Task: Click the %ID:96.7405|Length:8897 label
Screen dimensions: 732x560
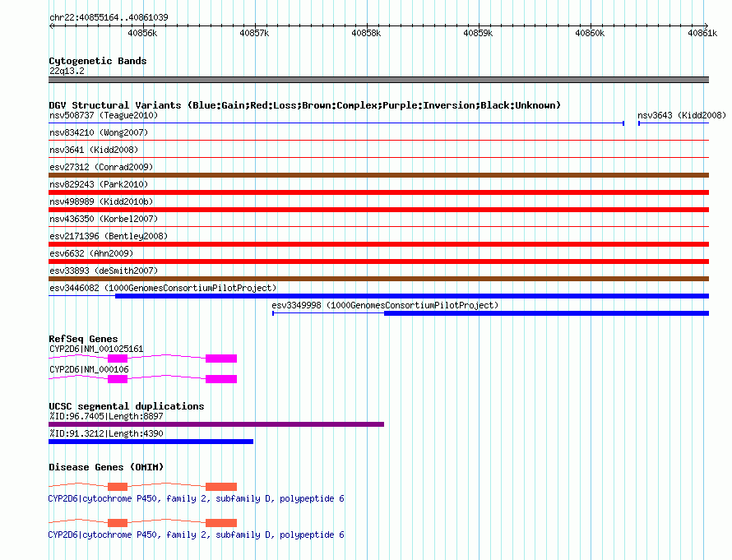Action: tap(106, 416)
